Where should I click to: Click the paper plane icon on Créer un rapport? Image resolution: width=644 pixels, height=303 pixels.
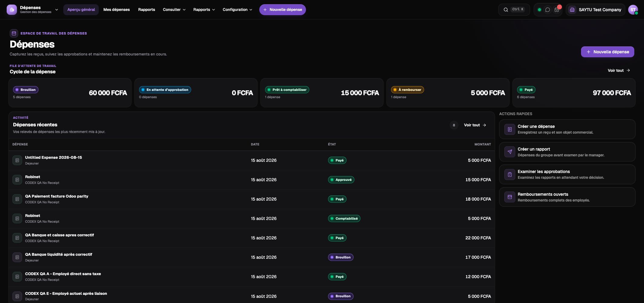tap(510, 152)
